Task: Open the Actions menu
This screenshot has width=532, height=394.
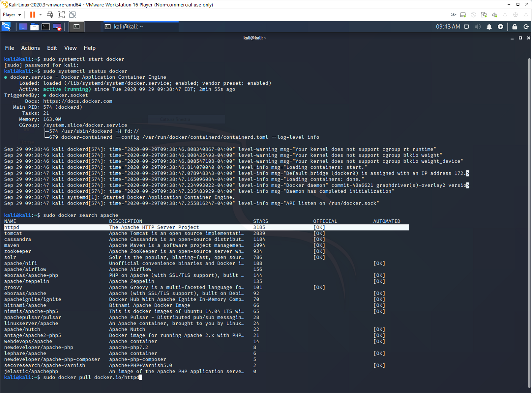Action: coord(30,48)
